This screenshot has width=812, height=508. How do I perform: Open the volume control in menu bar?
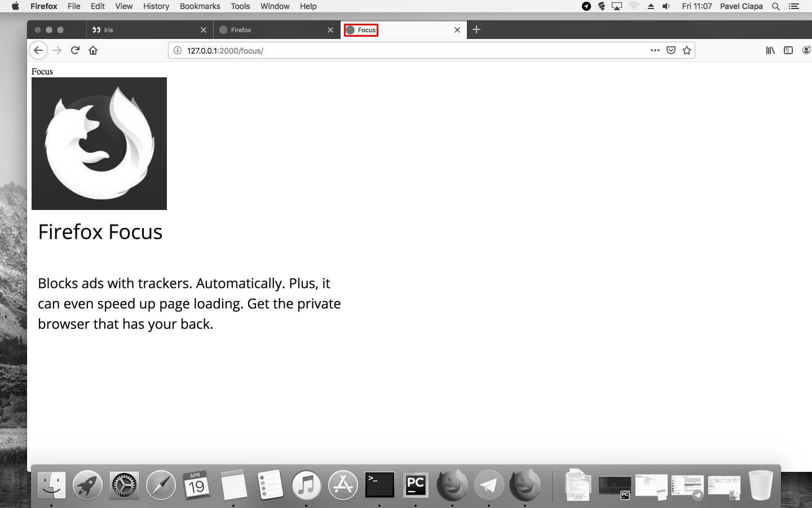(666, 6)
